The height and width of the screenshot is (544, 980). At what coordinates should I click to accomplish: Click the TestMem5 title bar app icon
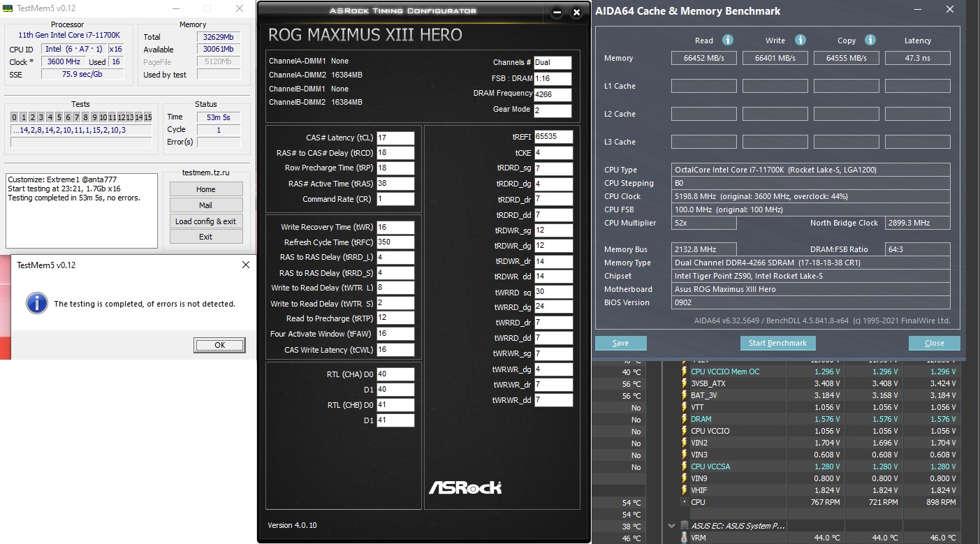coord(9,9)
